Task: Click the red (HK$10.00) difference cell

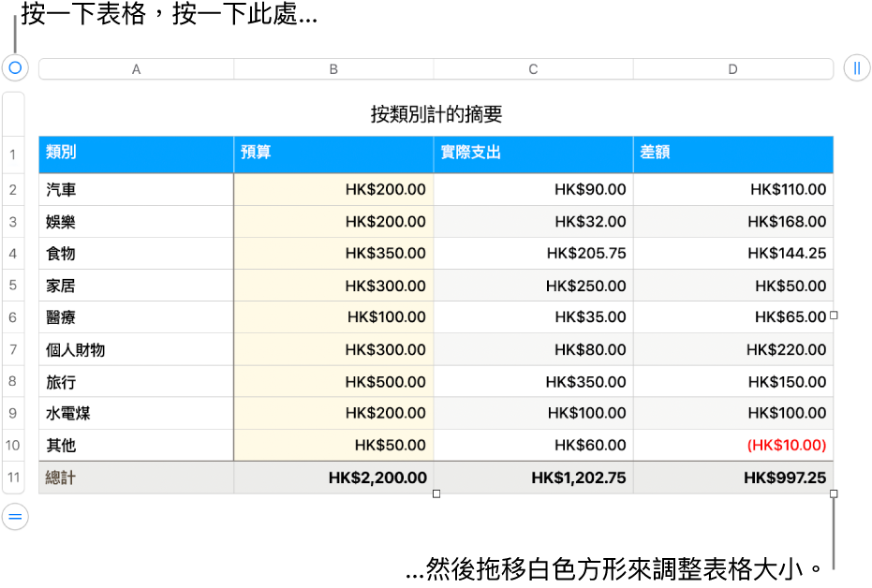Action: coord(733,445)
